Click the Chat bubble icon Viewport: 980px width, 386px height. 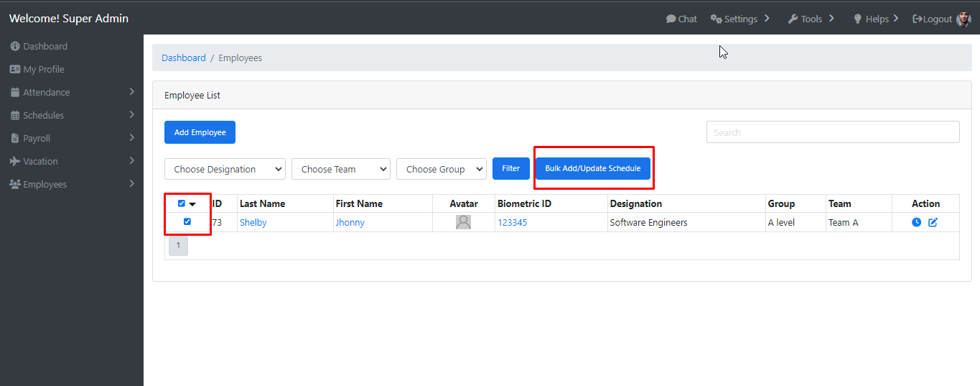tap(671, 19)
